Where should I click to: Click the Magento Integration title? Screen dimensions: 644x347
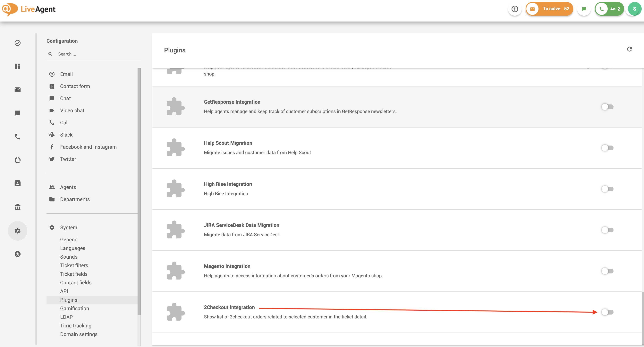click(227, 266)
